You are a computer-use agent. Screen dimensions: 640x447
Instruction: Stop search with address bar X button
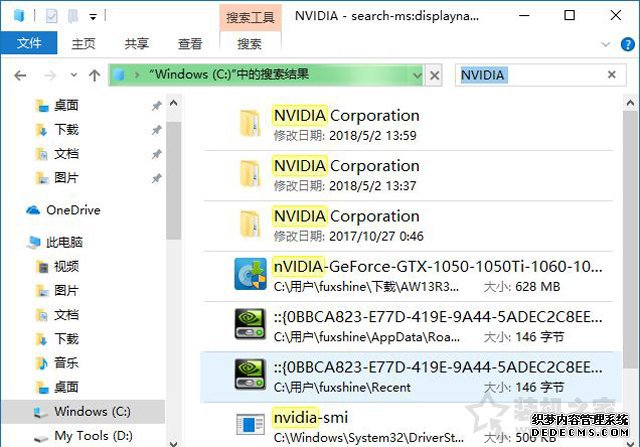(434, 75)
